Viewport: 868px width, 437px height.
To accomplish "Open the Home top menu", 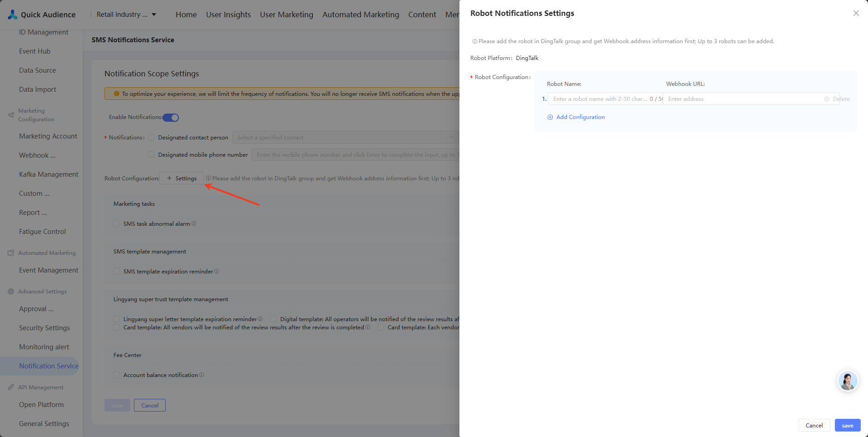I will pos(186,15).
